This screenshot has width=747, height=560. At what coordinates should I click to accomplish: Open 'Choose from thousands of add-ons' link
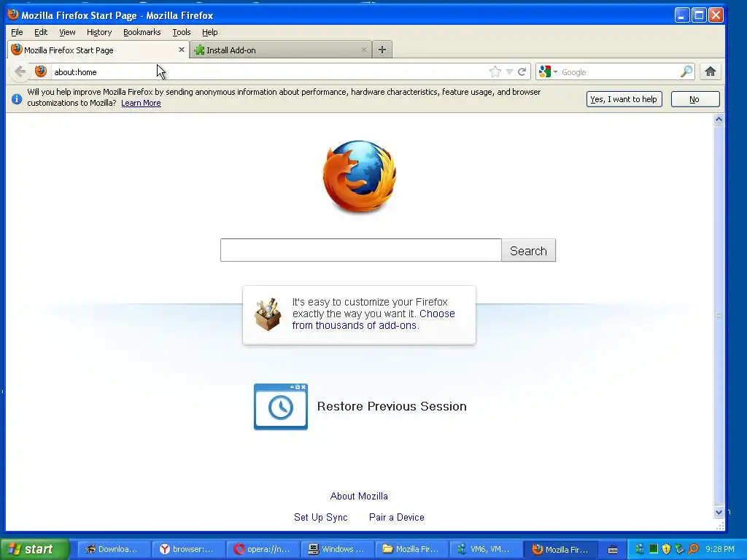pos(373,319)
